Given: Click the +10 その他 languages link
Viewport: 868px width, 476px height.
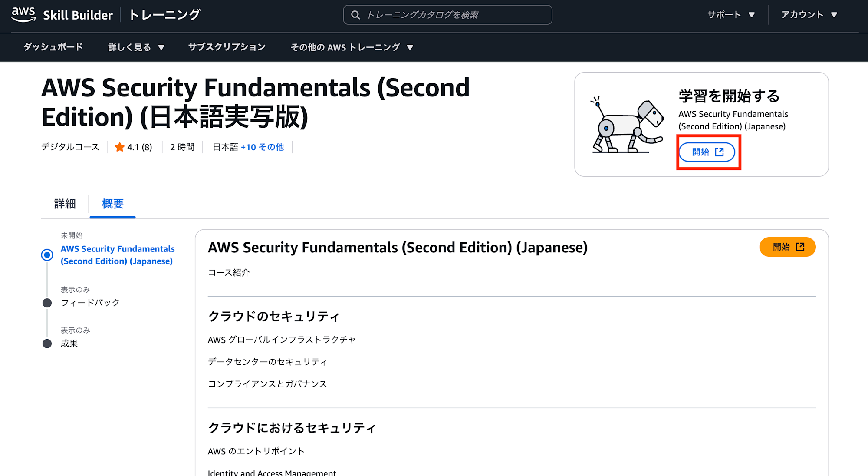Looking at the screenshot, I should click(262, 147).
